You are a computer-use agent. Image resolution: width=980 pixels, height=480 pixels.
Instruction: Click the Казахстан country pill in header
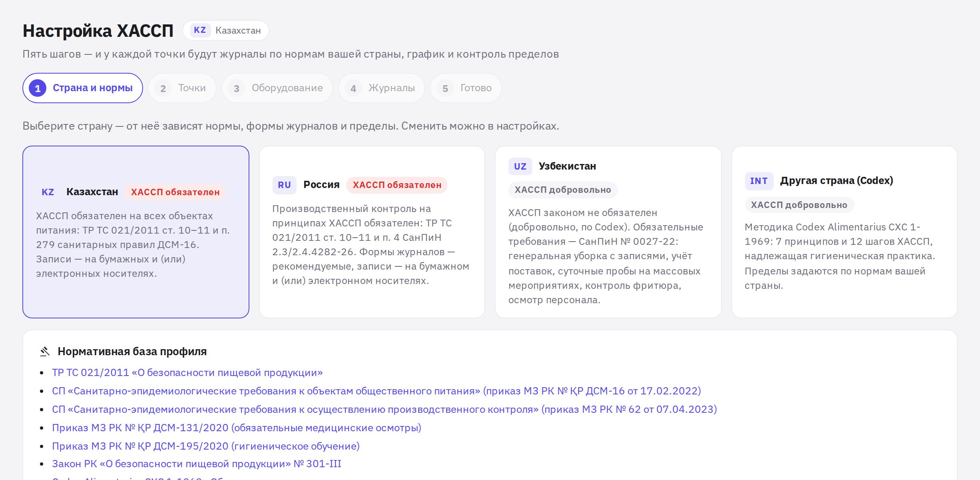(226, 30)
